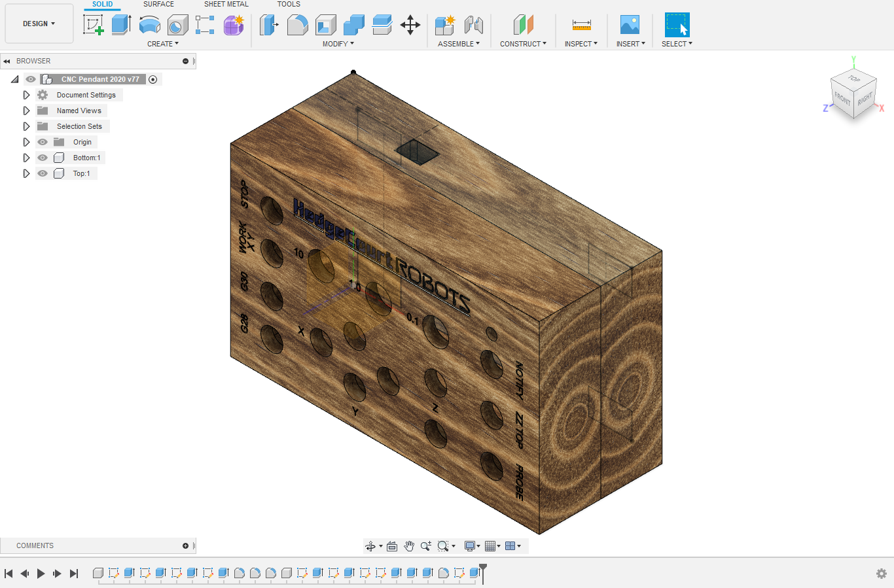Click the Look At icon
The image size is (894, 588).
pos(392,546)
